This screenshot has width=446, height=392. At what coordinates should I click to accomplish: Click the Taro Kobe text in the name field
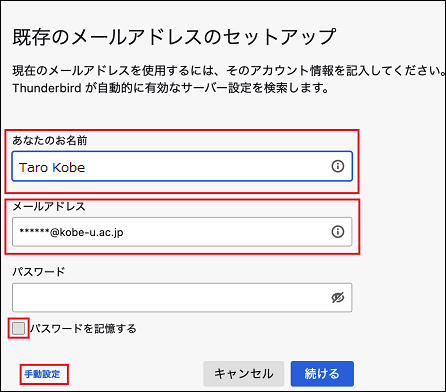click(x=52, y=167)
